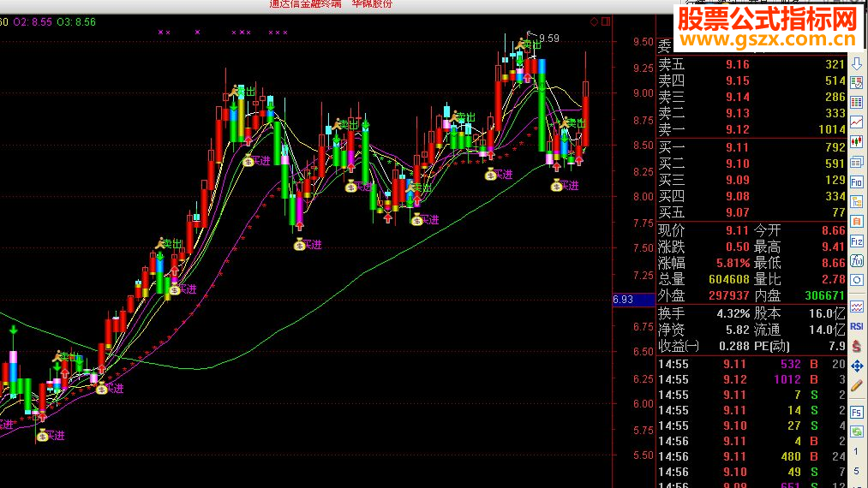The image size is (868, 488).
Task: Click the 量比 value 2.78
Action: click(833, 279)
